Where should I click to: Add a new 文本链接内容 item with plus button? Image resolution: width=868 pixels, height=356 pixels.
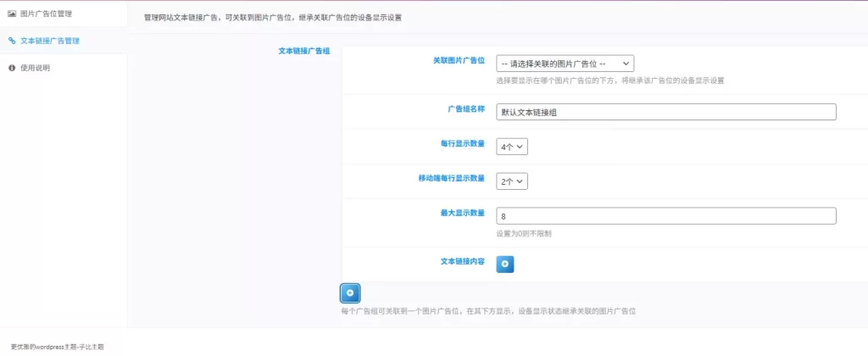click(x=505, y=264)
